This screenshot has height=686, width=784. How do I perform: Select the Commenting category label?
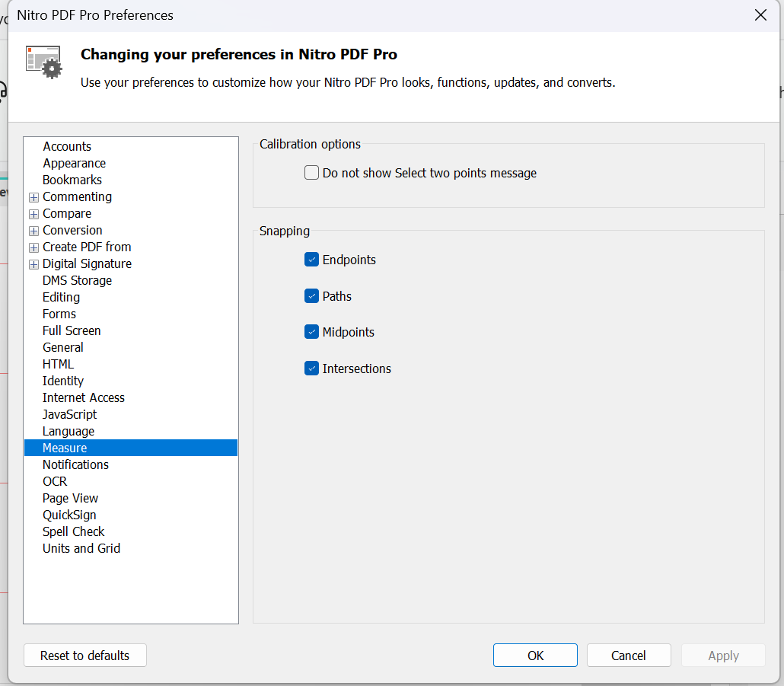pyautogui.click(x=77, y=197)
